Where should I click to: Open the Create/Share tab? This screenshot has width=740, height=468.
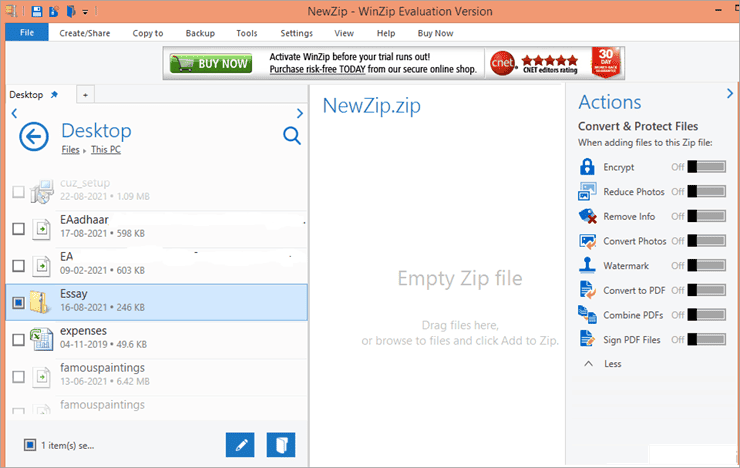tap(85, 33)
